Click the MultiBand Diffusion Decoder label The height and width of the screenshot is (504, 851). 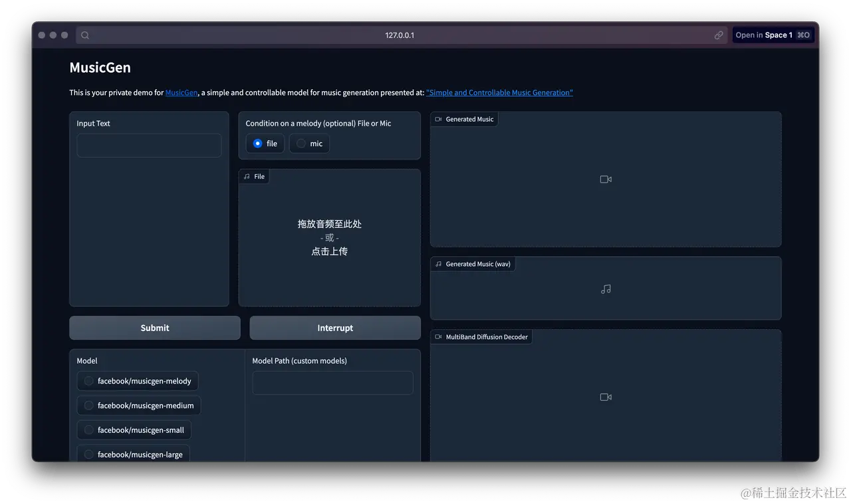point(487,337)
